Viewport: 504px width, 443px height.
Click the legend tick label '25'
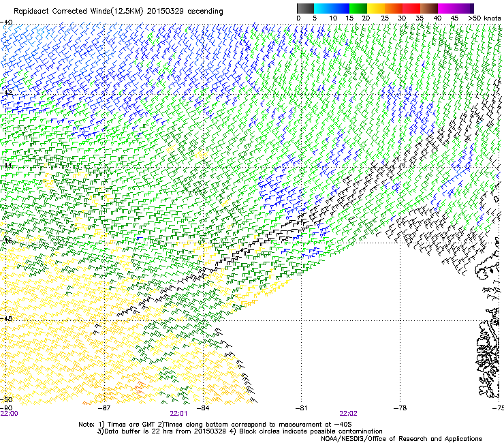(x=385, y=18)
